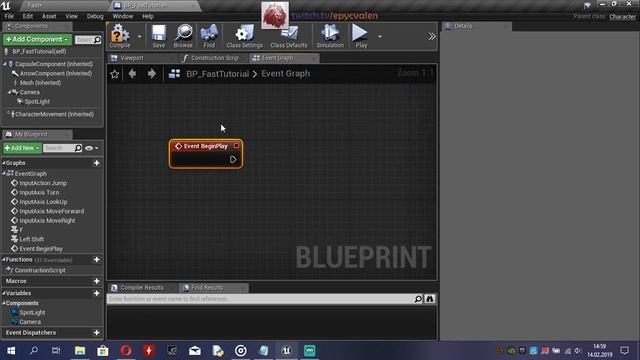Viewport: 640px width, 360px height.
Task: Save the blueprint asset
Action: [159, 36]
